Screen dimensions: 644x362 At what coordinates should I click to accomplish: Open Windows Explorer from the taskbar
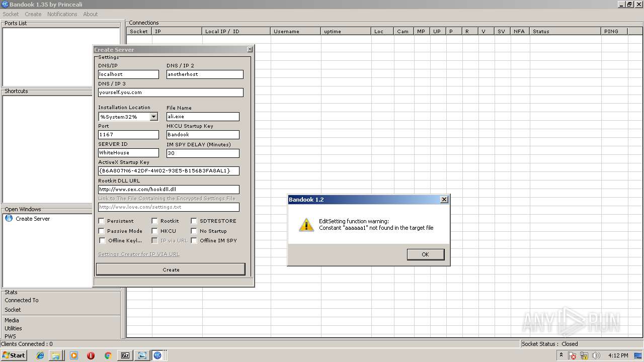pyautogui.click(x=56, y=355)
